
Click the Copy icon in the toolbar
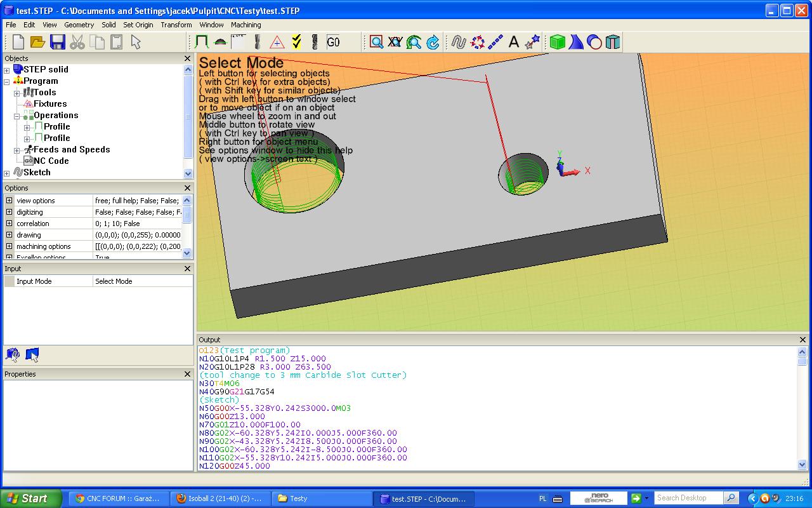97,42
